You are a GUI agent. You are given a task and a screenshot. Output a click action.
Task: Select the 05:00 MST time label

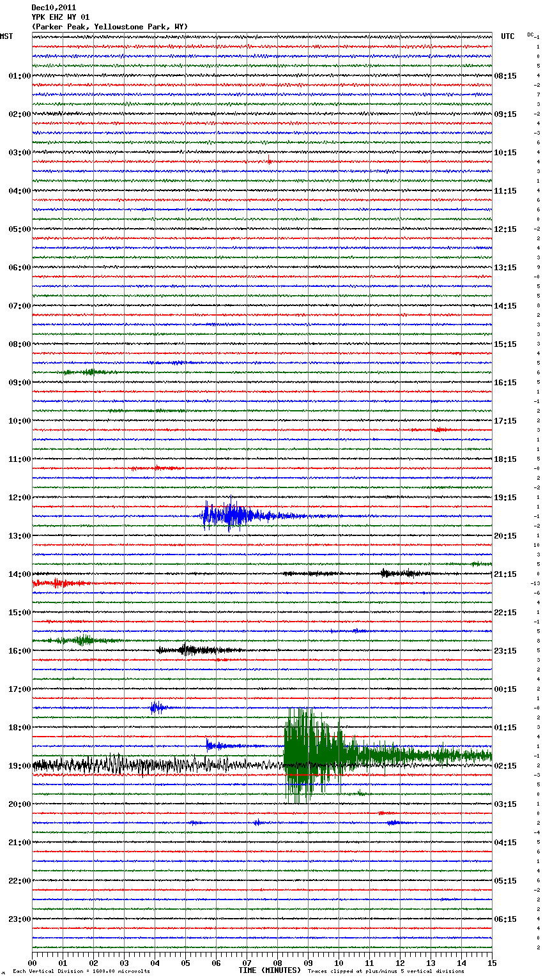tap(20, 229)
